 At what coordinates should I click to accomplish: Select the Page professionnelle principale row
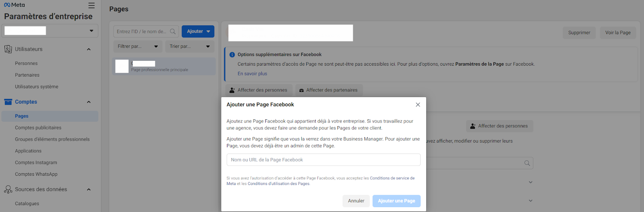[164, 66]
